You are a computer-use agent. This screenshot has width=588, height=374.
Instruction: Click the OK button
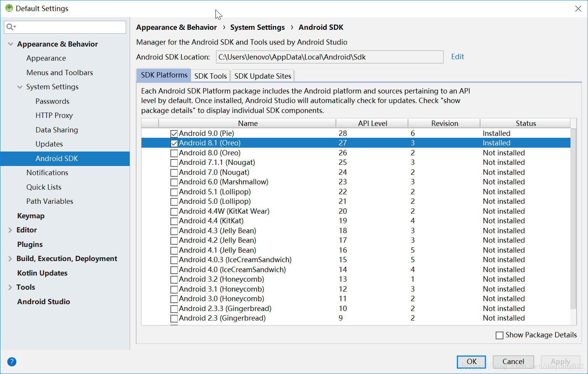click(471, 361)
